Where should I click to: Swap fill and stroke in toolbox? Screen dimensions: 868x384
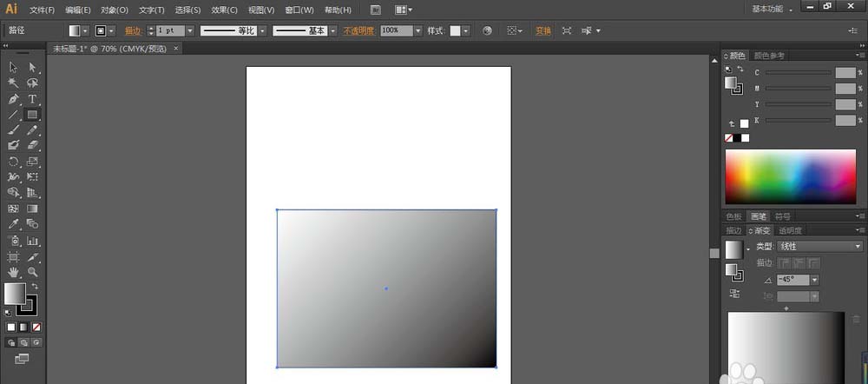point(36,286)
